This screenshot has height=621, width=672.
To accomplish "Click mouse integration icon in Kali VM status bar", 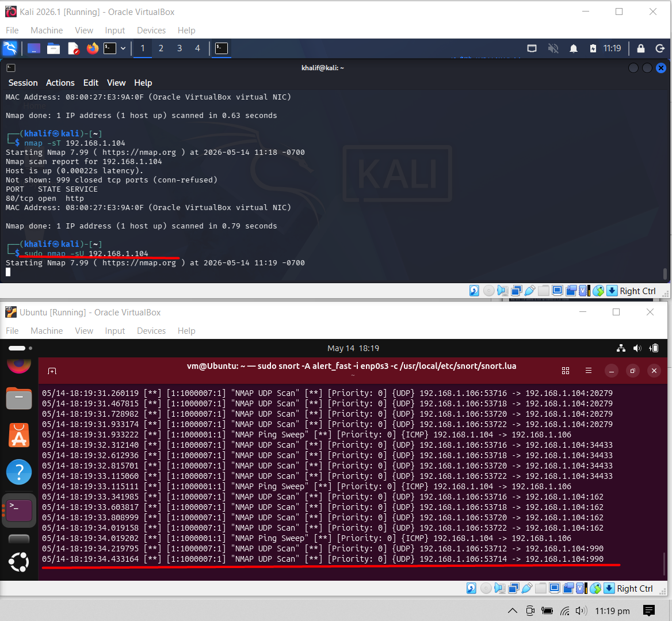I will pos(598,291).
